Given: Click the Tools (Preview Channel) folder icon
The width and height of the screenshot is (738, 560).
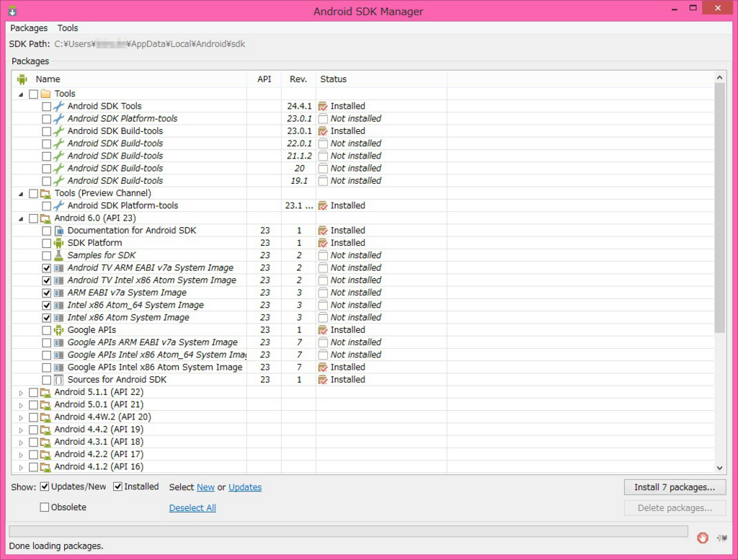Looking at the screenshot, I should [x=45, y=193].
